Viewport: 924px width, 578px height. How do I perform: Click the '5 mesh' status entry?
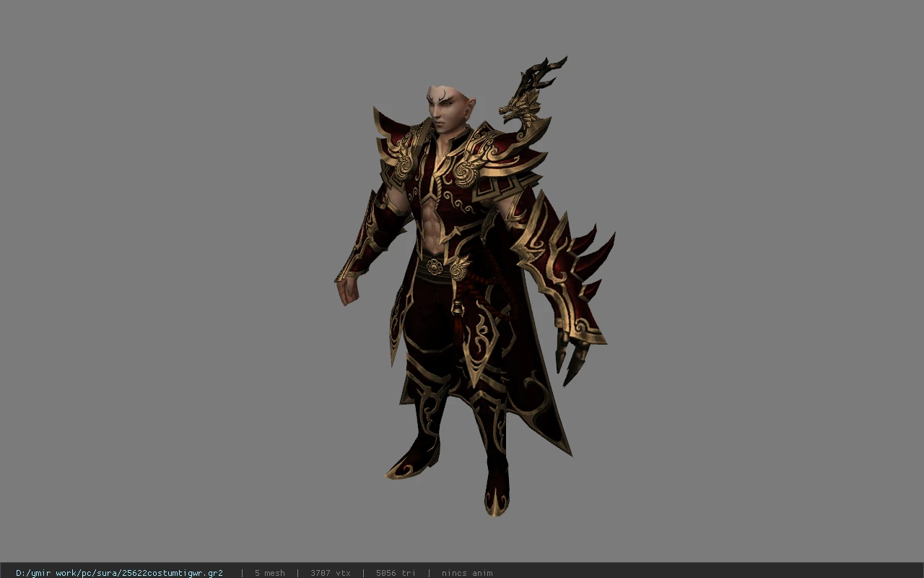tap(269, 573)
